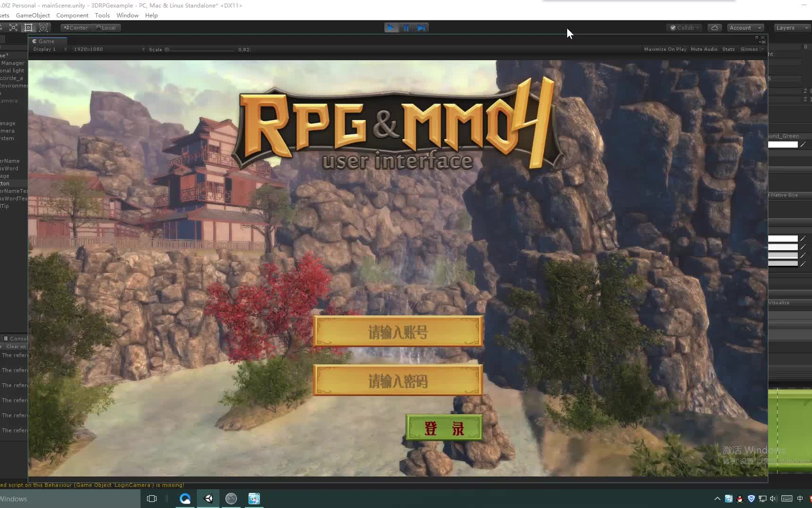
Task: Open the Window menu
Action: click(x=127, y=15)
